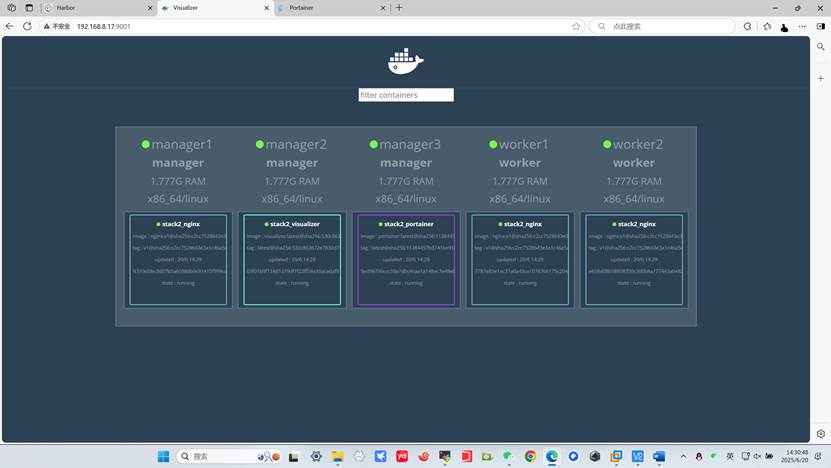
Task: Focus the filter containers input
Action: (406, 95)
